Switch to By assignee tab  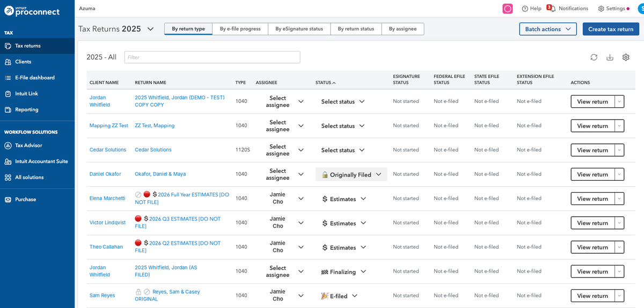pyautogui.click(x=402, y=29)
